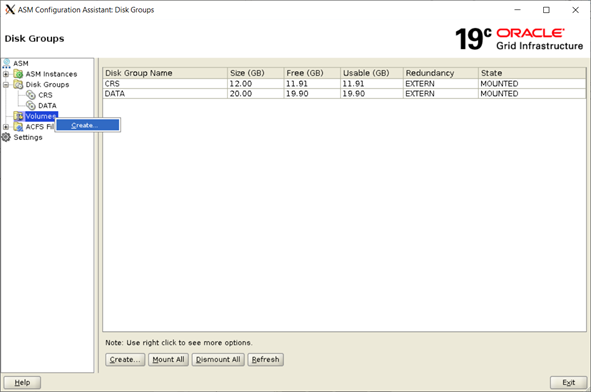Sort by Size (GB) column header
591x392 pixels.
[256, 73]
